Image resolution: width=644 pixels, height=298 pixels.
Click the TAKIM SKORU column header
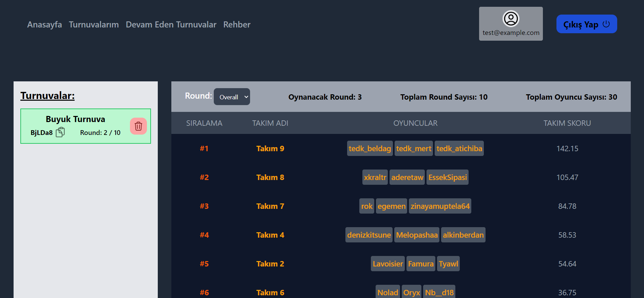coord(567,123)
